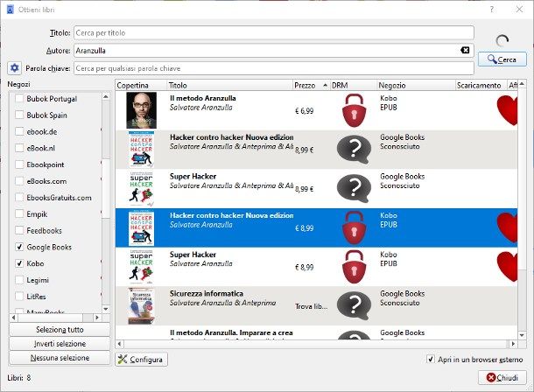The height and width of the screenshot is (392, 534).
Task: Click the unknown DRM icon on Google Books Super Hacker
Action: 354,188
